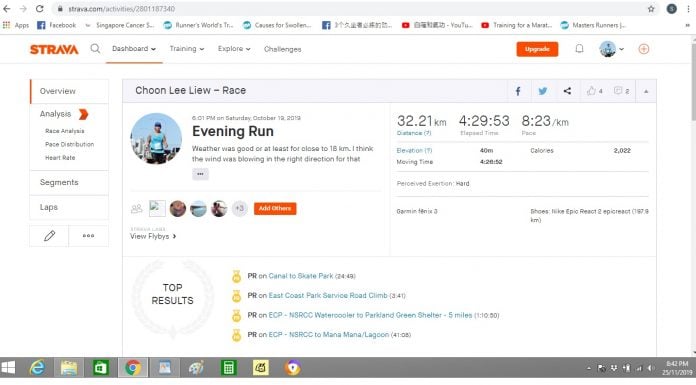Open the three-dots actions menu in sidebar

click(x=88, y=236)
